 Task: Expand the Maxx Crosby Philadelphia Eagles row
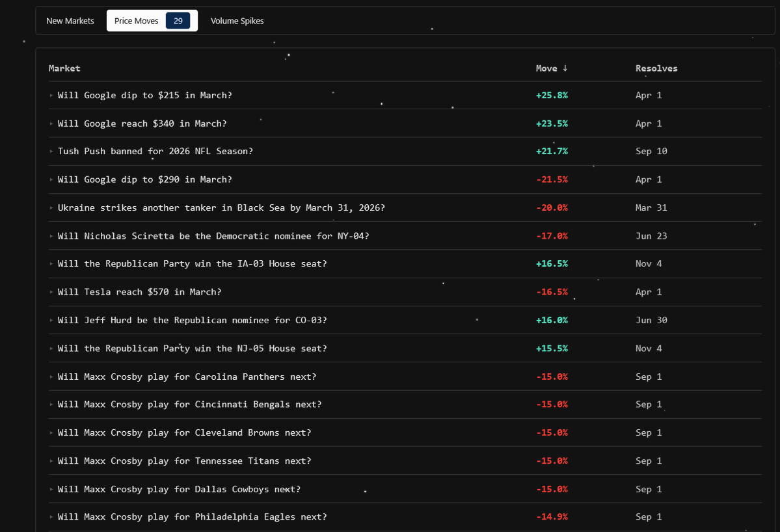tap(51, 517)
